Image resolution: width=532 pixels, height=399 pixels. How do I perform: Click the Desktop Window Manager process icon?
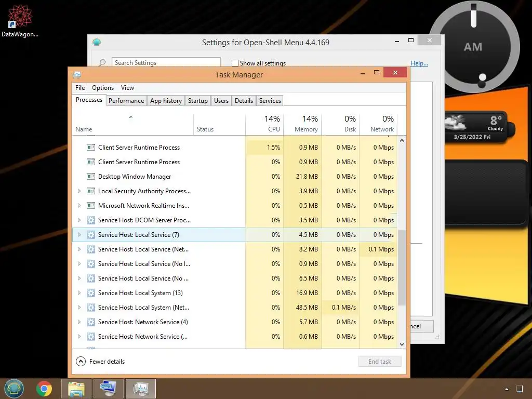90,177
